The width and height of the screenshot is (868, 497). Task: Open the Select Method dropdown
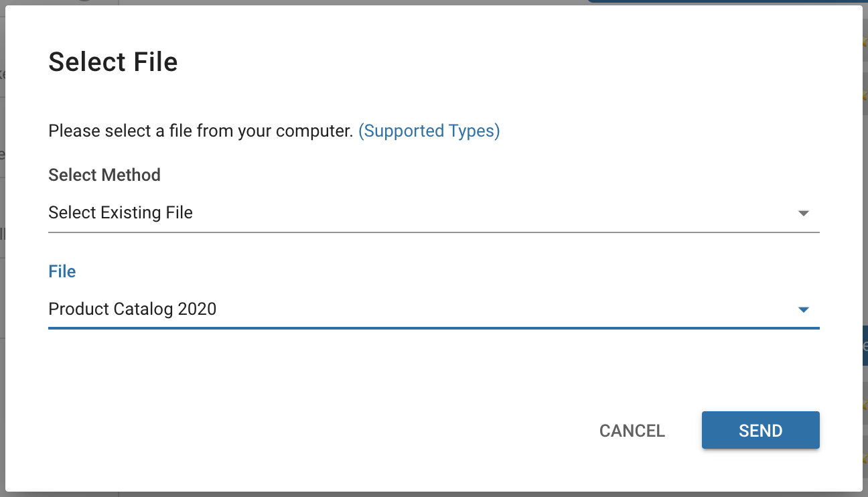[x=433, y=213]
